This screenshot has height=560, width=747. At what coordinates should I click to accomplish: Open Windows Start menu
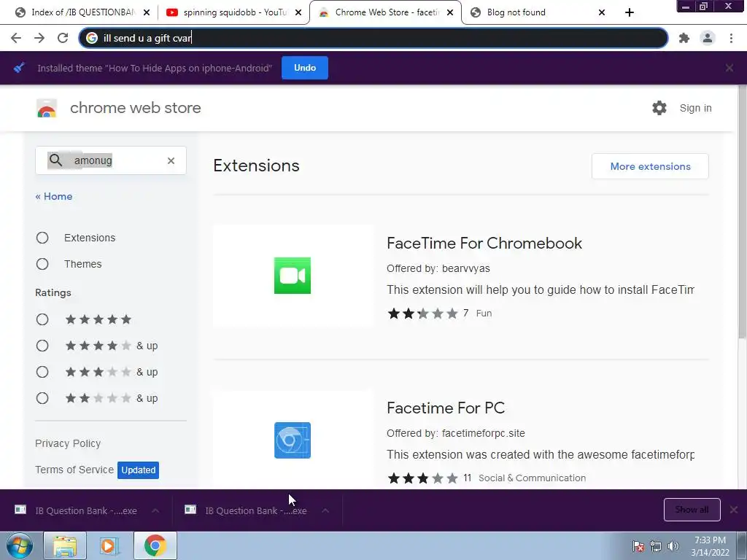19,545
